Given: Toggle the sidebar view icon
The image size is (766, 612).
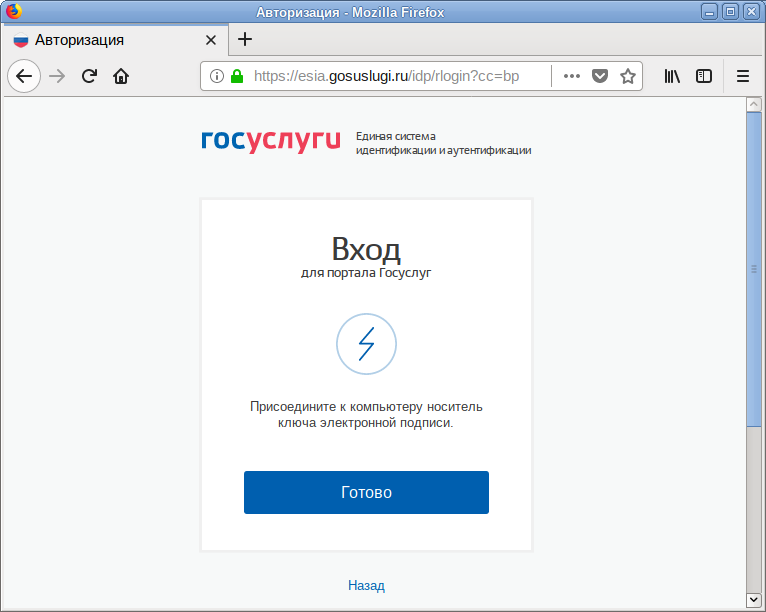Looking at the screenshot, I should pyautogui.click(x=703, y=76).
